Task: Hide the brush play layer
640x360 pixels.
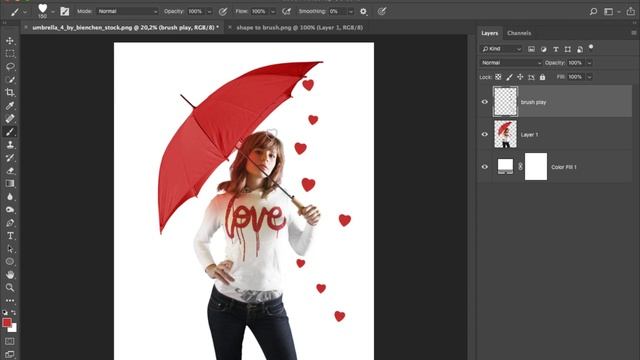Action: pos(484,102)
